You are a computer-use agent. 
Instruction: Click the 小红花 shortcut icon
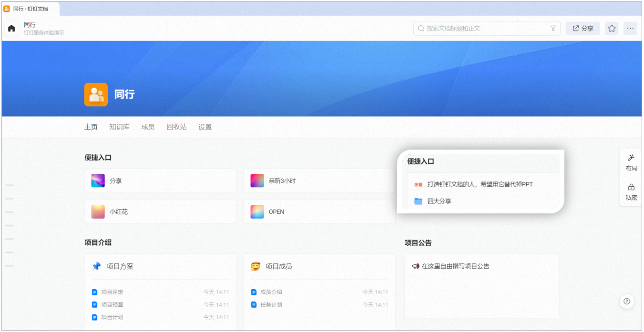click(98, 212)
